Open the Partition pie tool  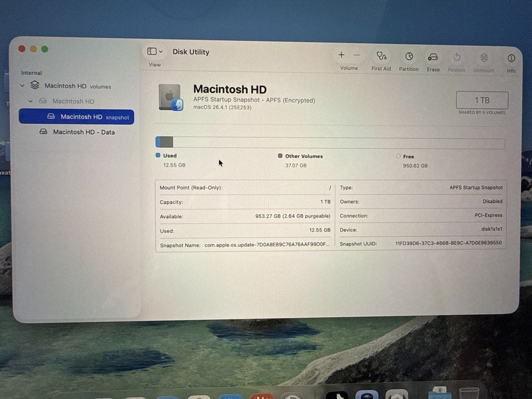coord(409,57)
